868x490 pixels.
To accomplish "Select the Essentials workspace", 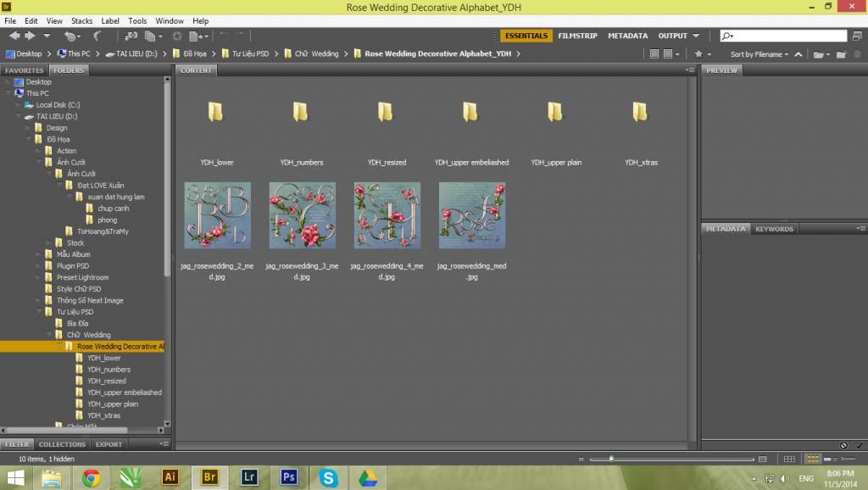I will [526, 36].
